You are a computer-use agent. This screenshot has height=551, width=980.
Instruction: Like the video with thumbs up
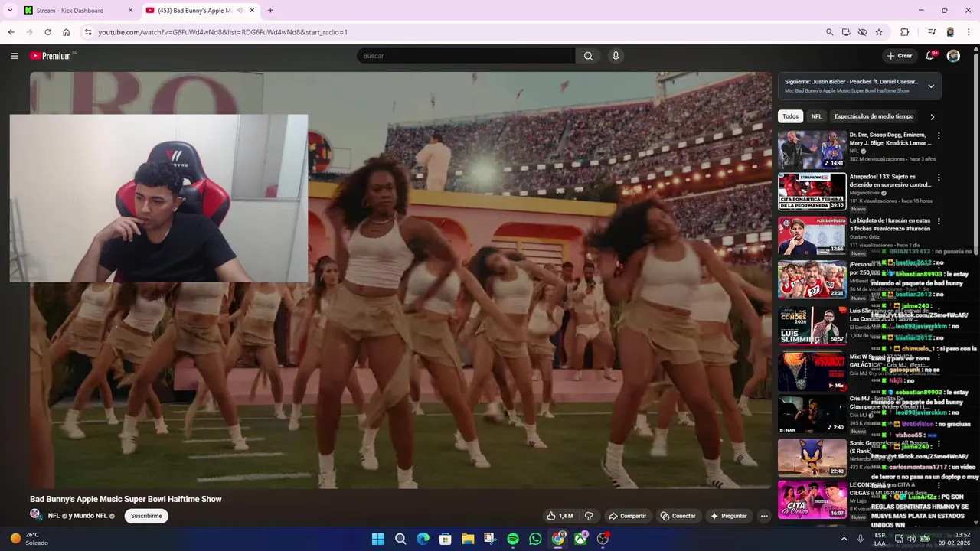560,516
